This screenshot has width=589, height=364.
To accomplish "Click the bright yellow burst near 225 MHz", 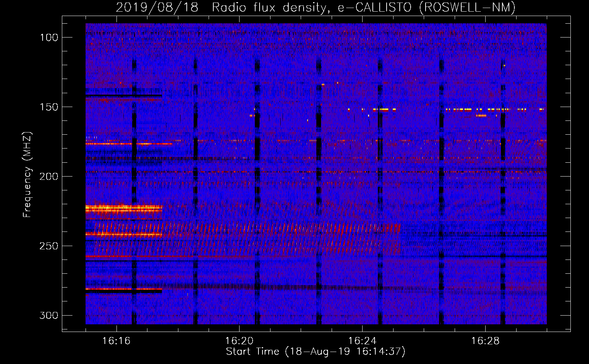I will click(x=124, y=209).
